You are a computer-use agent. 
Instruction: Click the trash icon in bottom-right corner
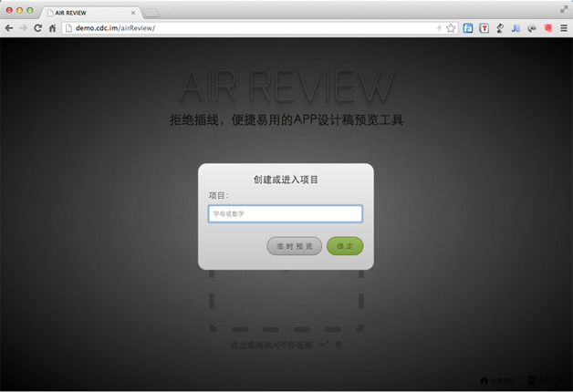(x=532, y=380)
